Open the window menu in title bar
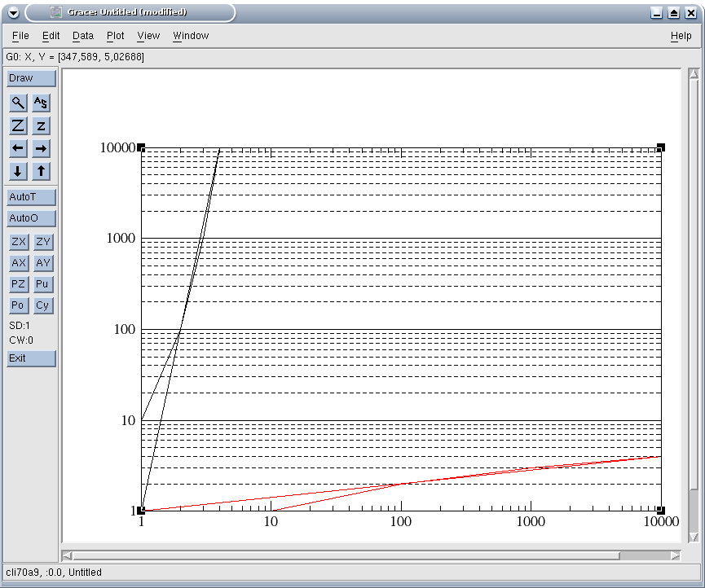Viewport: 705px width, 588px height. [13, 12]
